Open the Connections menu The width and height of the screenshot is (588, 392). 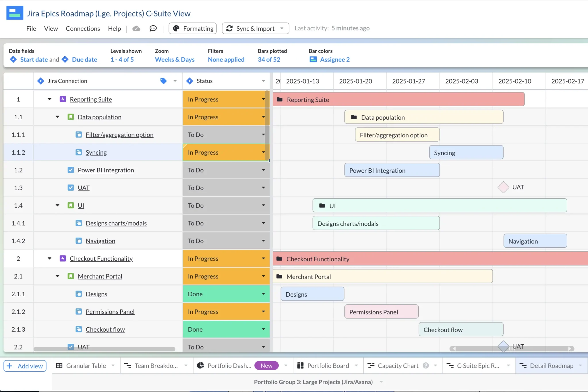coord(83,28)
